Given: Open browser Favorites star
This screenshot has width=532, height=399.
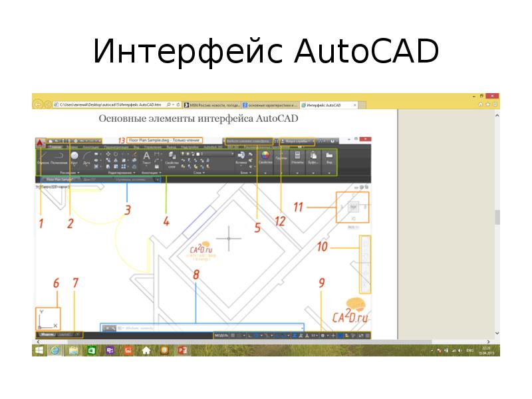Looking at the screenshot, I should 487,104.
